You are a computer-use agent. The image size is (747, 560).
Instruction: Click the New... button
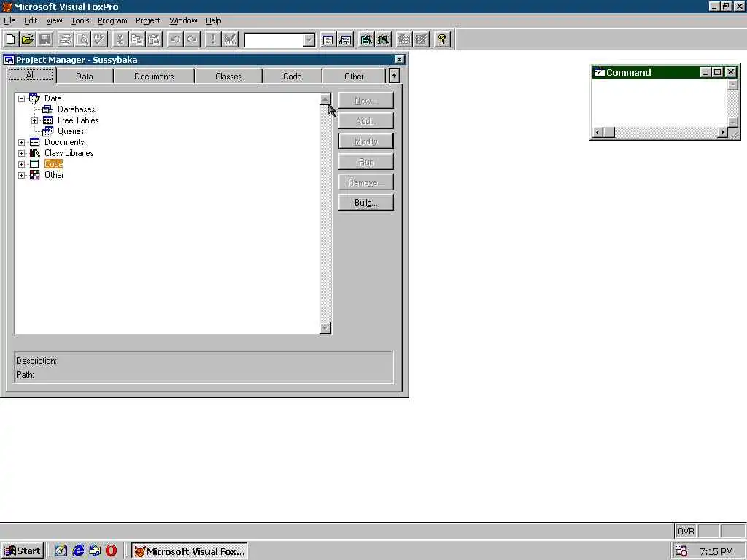(x=366, y=101)
